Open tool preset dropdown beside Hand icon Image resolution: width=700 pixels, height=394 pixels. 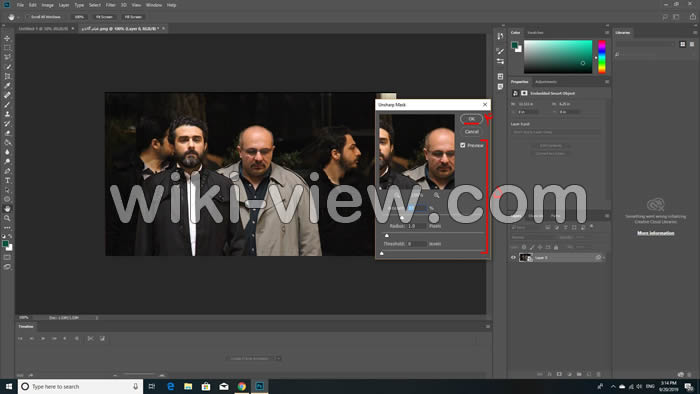tap(18, 17)
